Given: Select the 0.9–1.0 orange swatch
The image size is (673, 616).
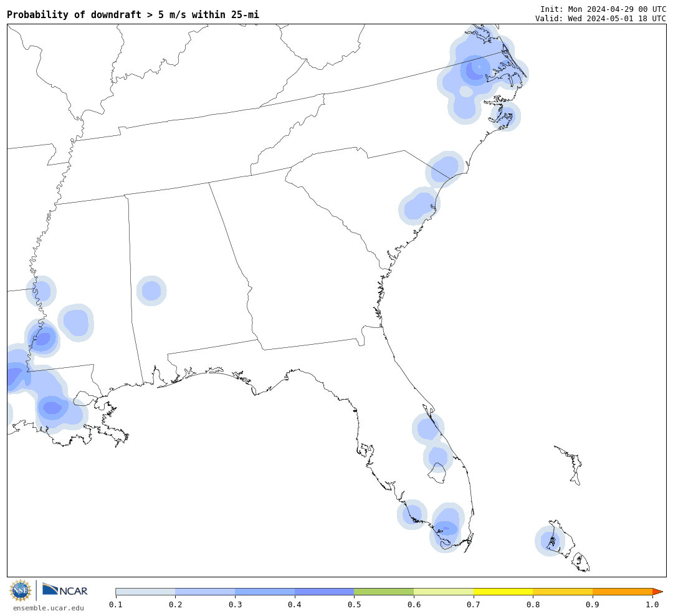Looking at the screenshot, I should coord(623,592).
